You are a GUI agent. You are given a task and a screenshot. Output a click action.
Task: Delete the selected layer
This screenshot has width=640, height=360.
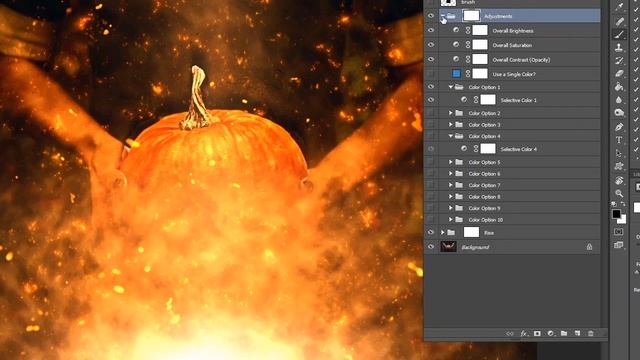pyautogui.click(x=591, y=333)
